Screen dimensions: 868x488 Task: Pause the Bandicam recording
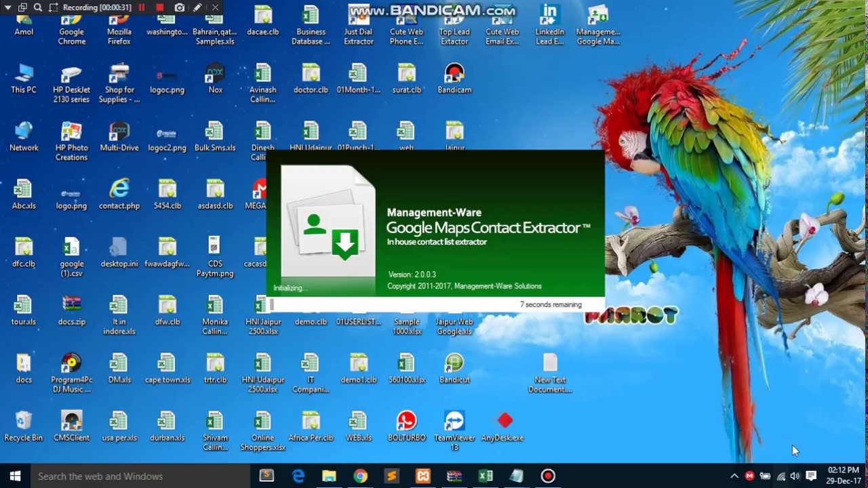142,7
